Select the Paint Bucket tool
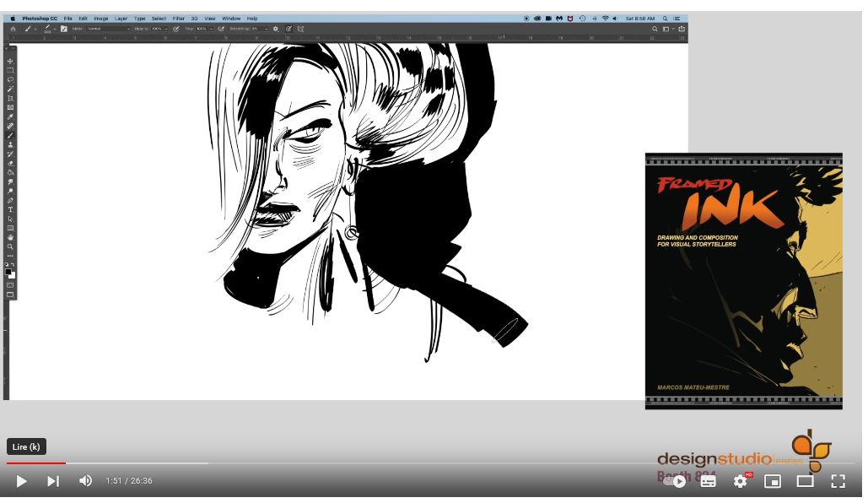This screenshot has width=868, height=503. [x=10, y=172]
